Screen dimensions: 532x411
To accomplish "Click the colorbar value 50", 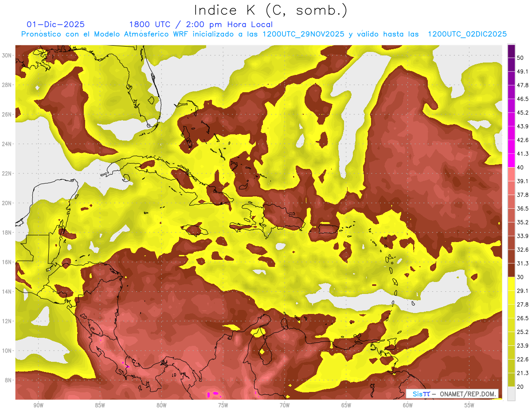I will point(521,58).
